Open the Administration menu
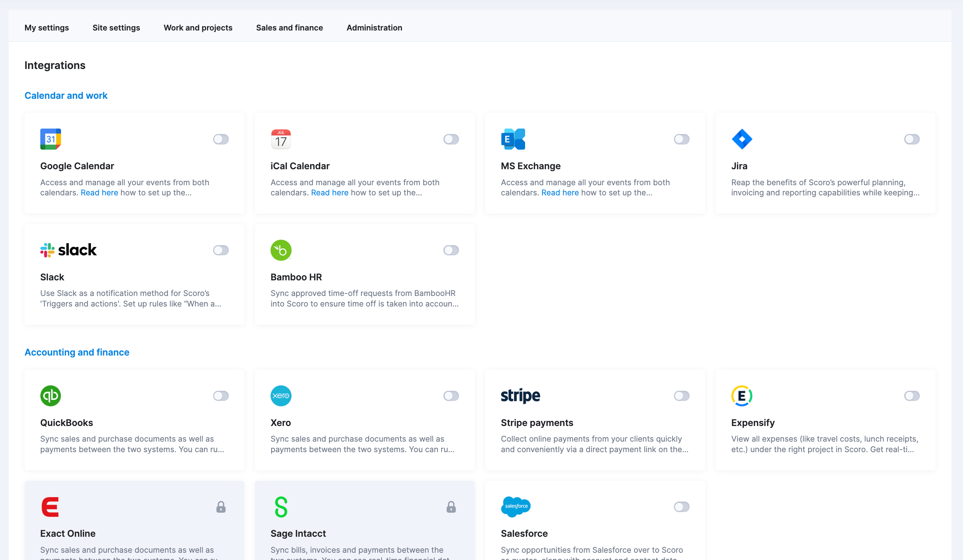This screenshot has width=963, height=560. click(374, 28)
